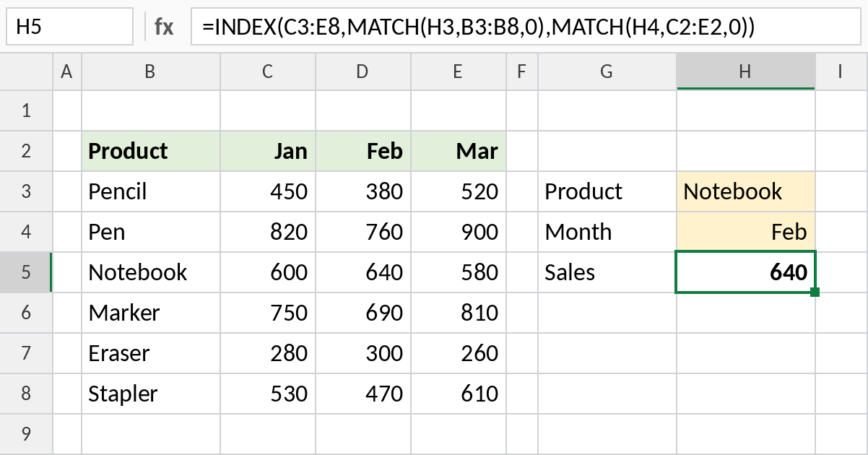Select row 8 header
The image size is (868, 455).
click(x=27, y=394)
